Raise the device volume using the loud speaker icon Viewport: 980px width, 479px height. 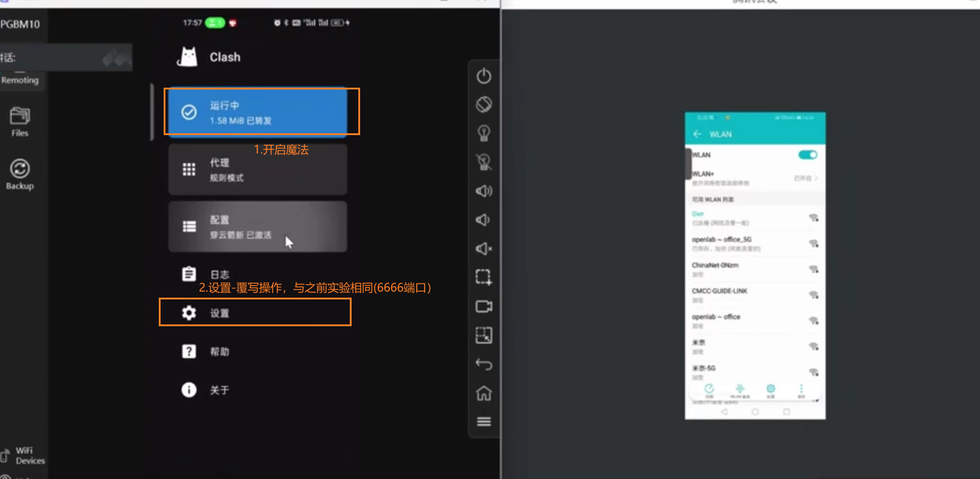tap(484, 191)
